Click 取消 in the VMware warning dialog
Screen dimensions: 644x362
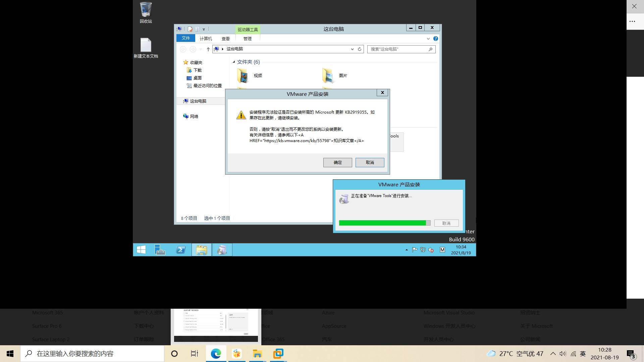click(x=370, y=163)
